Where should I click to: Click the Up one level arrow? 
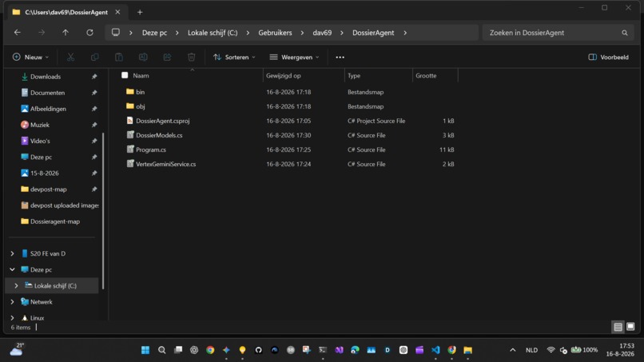point(66,33)
